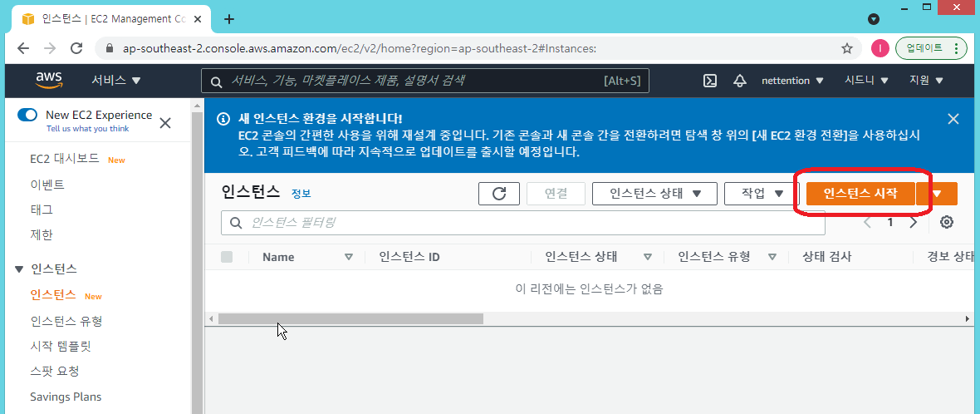Collapse the 인스턴스 sidebar section

[x=20, y=269]
